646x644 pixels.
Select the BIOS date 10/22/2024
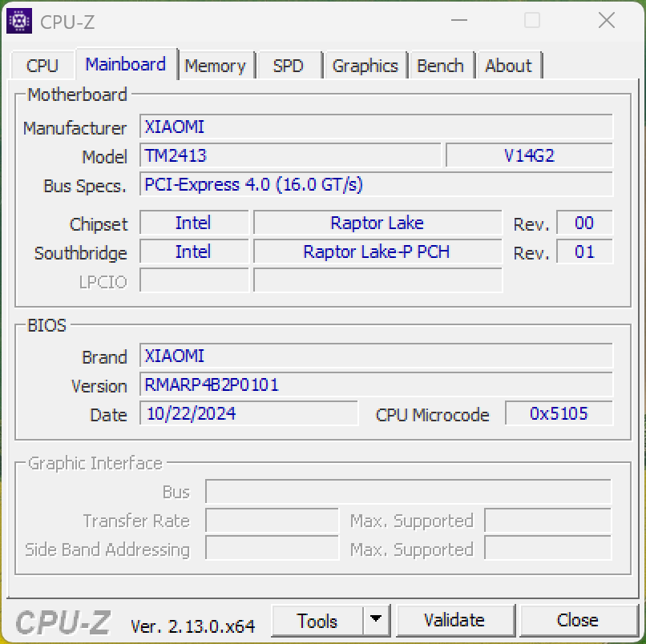(x=248, y=413)
